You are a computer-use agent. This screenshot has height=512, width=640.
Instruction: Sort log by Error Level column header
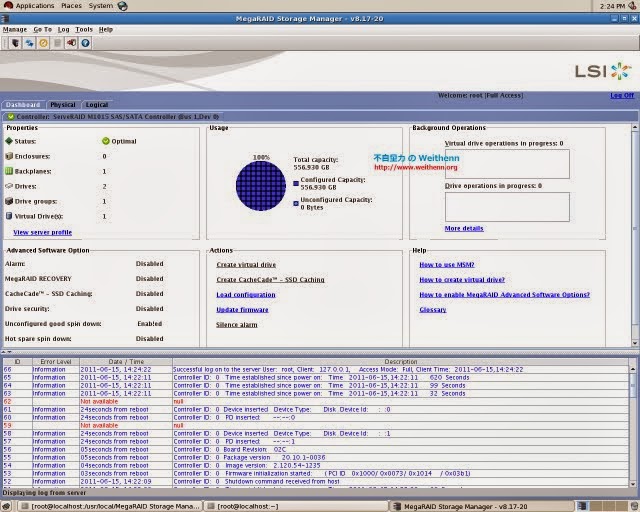[x=56, y=362]
